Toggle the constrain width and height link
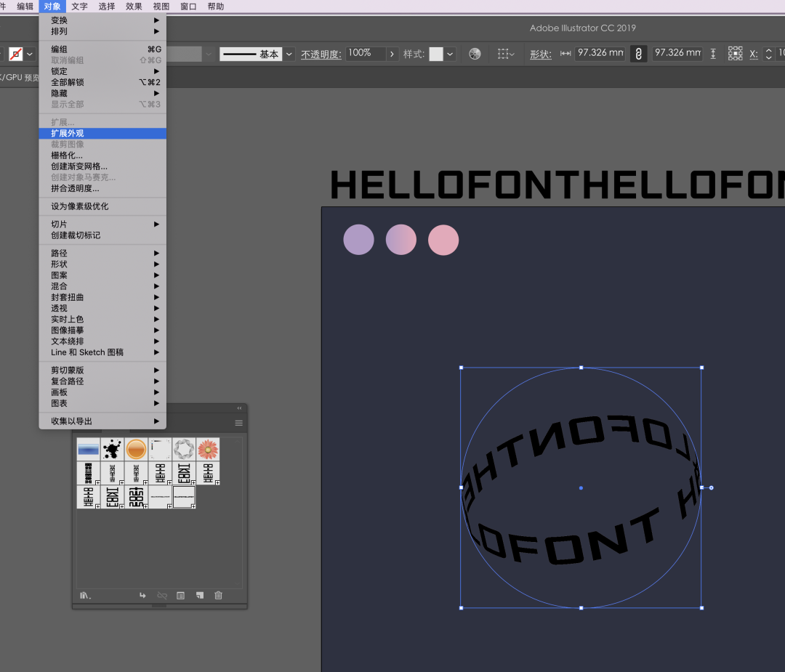The height and width of the screenshot is (672, 785). pyautogui.click(x=638, y=54)
